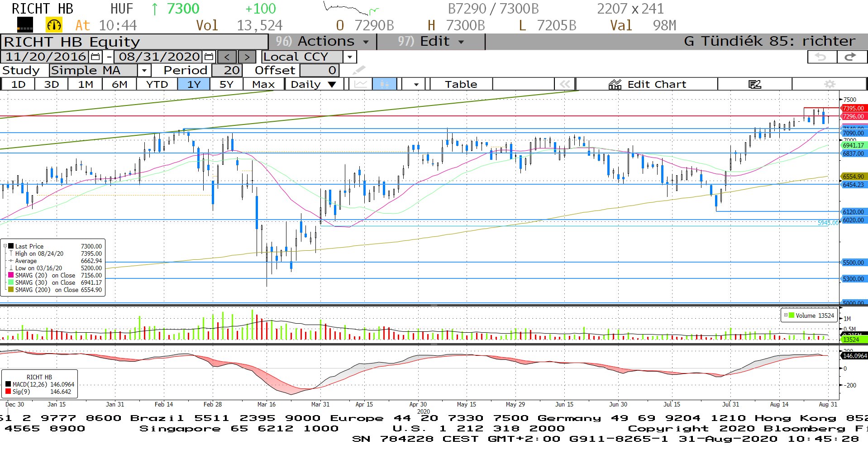The image size is (868, 464).
Task: Click the redo arrow button
Action: coord(851,57)
